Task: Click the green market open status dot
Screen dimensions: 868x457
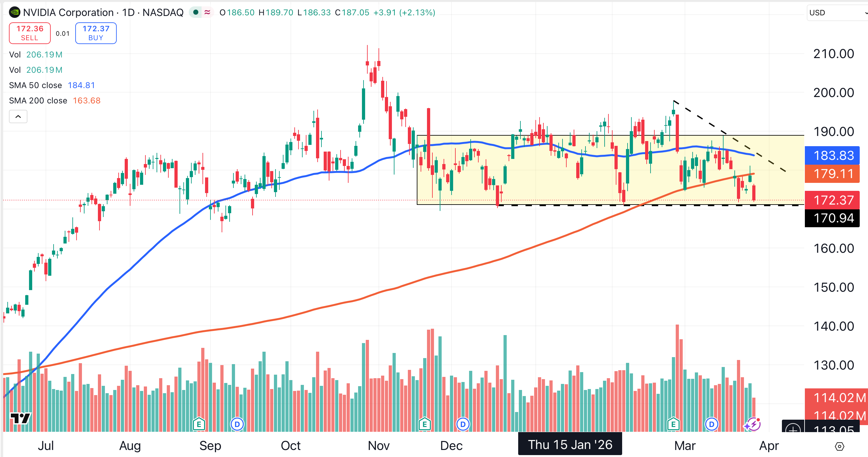Action: coord(195,12)
